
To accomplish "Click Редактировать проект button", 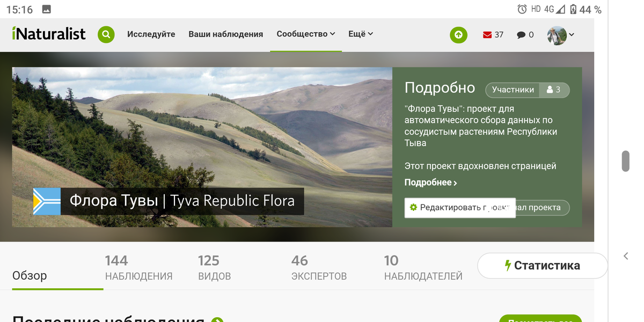I will (x=460, y=207).
